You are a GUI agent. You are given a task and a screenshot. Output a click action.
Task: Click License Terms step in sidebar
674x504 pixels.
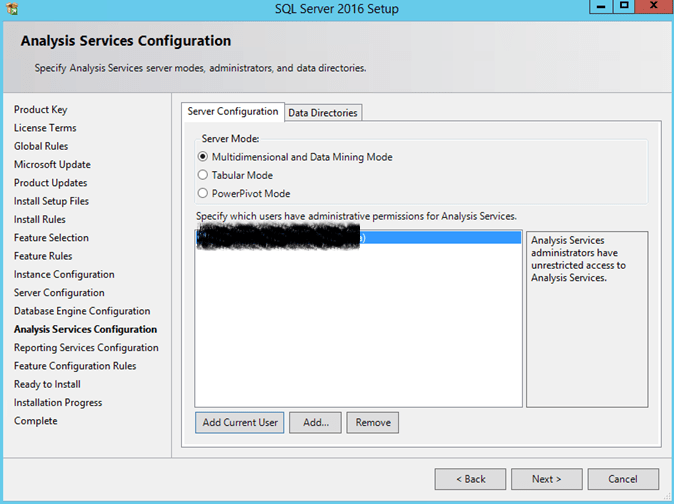click(45, 128)
